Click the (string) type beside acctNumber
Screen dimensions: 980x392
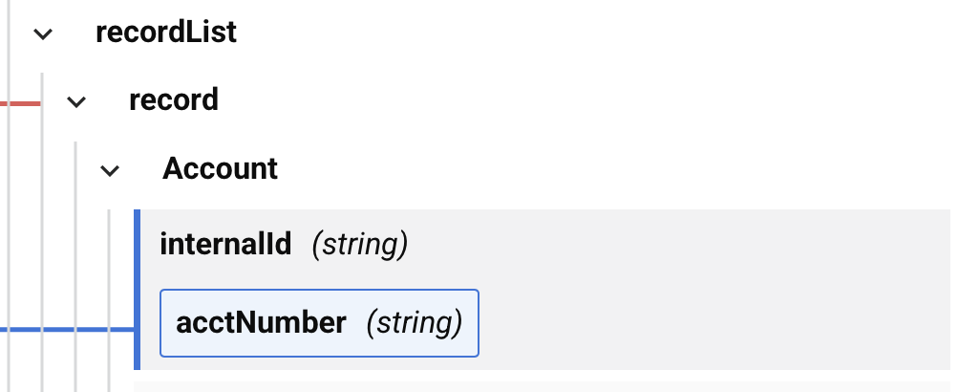click(x=415, y=323)
